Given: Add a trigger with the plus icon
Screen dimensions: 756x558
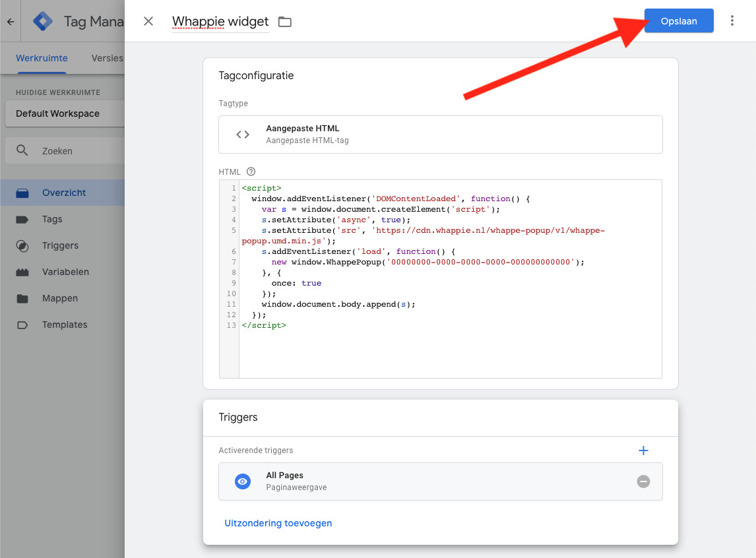Looking at the screenshot, I should coord(643,450).
